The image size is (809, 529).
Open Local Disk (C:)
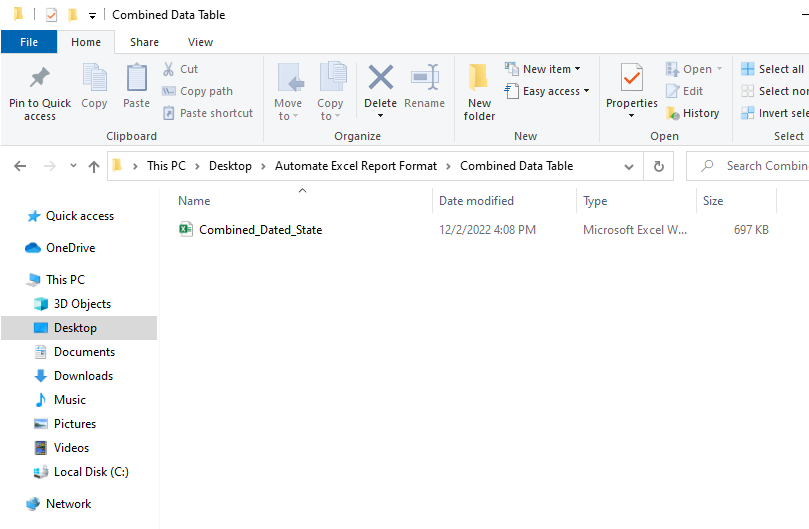(82, 472)
